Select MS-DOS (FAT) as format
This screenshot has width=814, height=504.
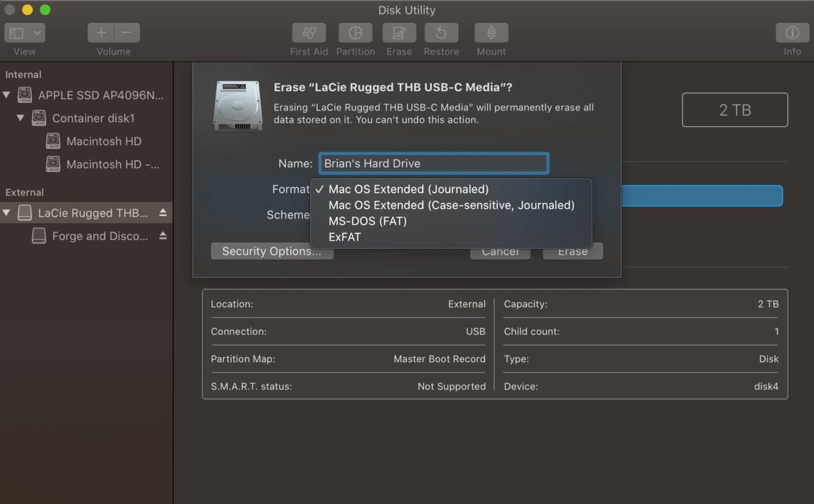tap(367, 221)
